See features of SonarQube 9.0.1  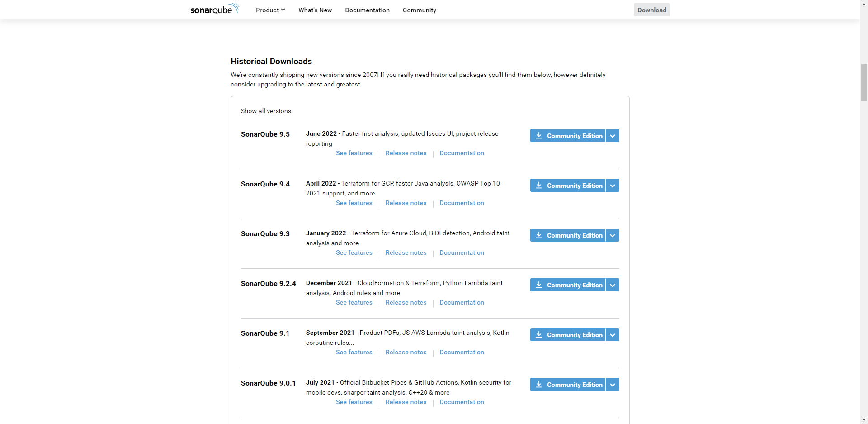tap(354, 402)
